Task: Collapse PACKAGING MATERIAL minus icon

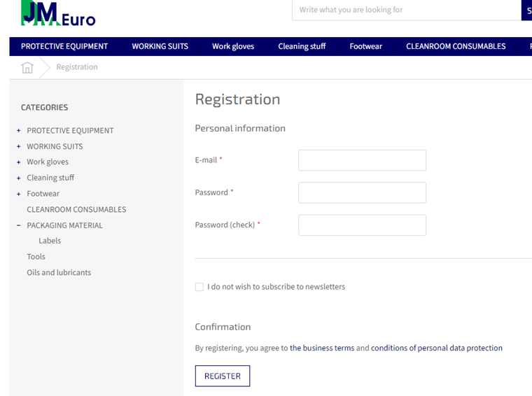Action: 19,225
